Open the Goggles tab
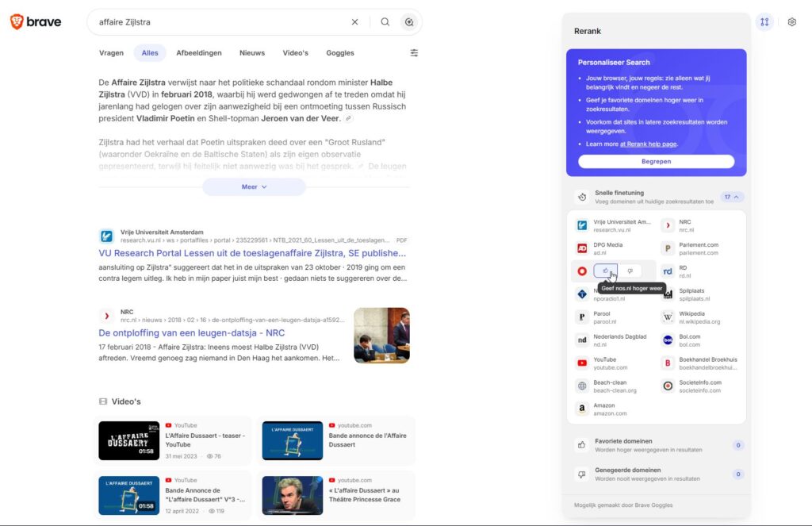This screenshot has width=812, height=526. [x=340, y=53]
